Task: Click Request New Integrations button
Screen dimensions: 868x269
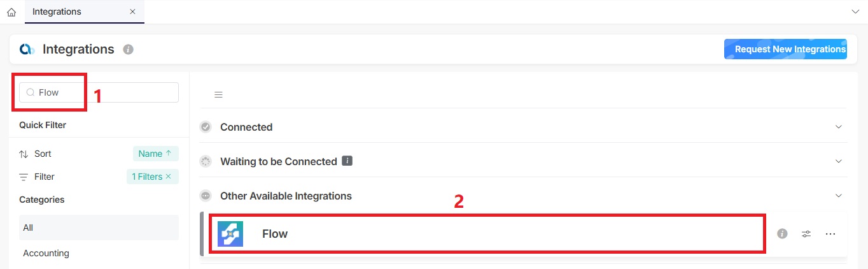Action: tap(785, 49)
